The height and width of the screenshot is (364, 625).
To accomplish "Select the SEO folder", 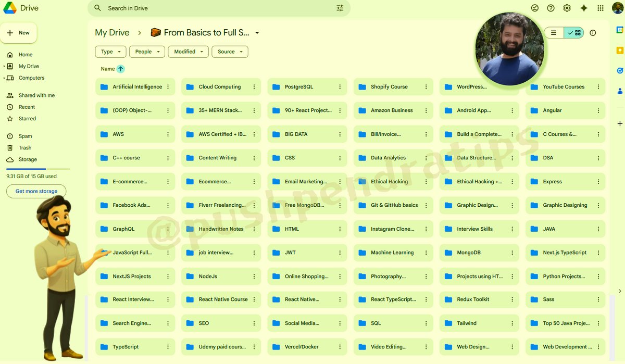I will [x=221, y=323].
